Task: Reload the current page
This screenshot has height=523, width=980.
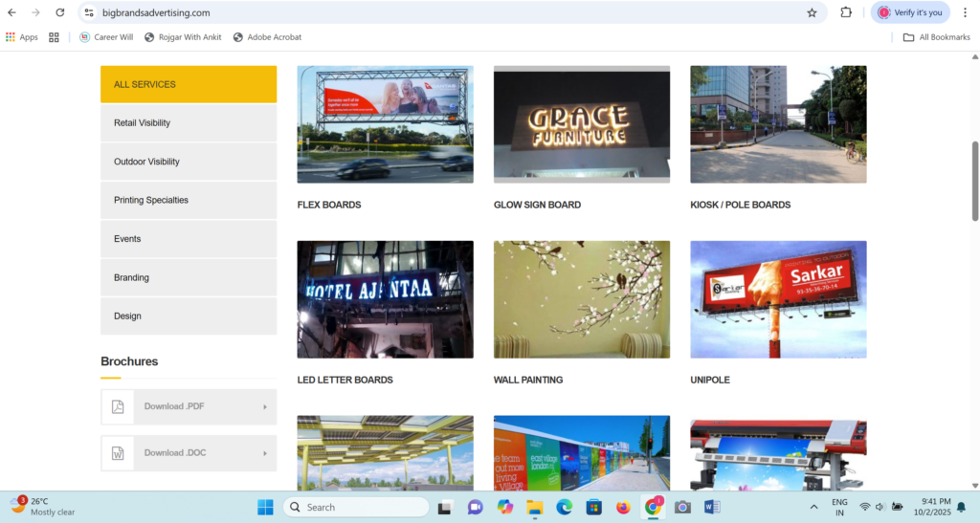Action: (60, 12)
